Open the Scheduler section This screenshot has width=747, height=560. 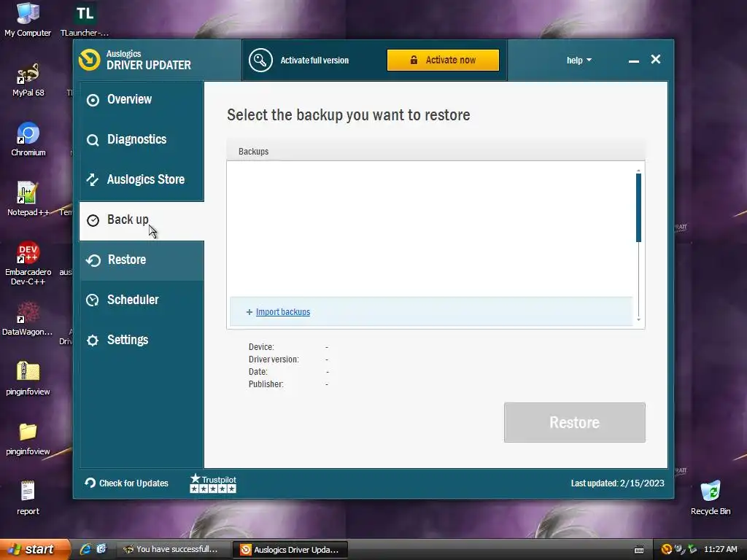[142, 300]
